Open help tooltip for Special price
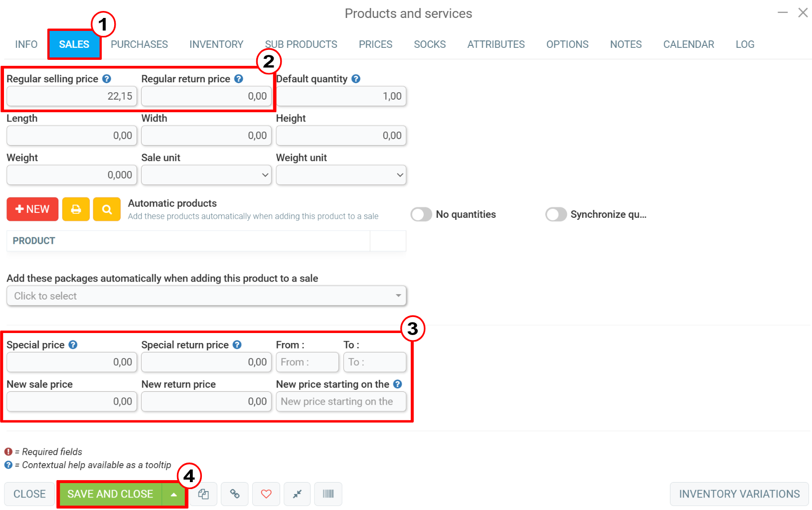The image size is (812, 510). [73, 344]
